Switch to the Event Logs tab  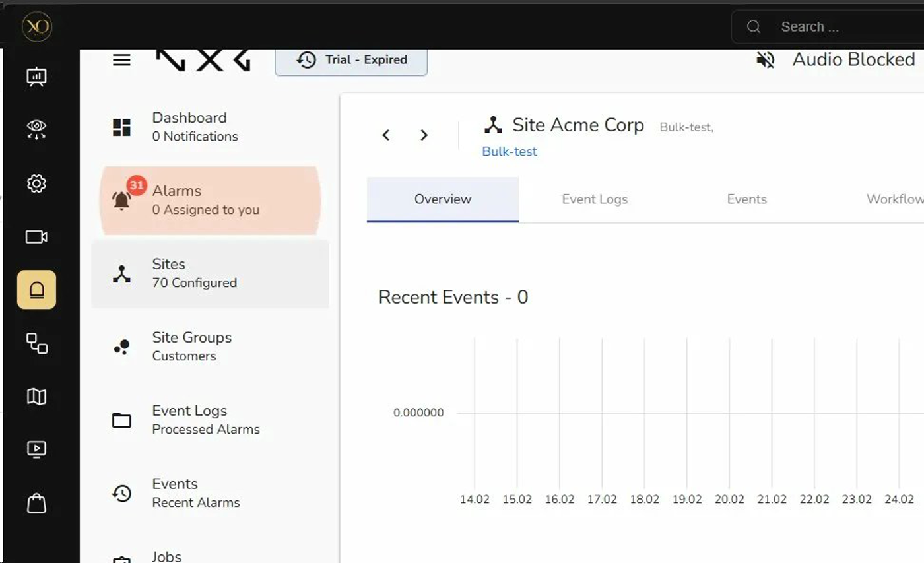pyautogui.click(x=595, y=199)
